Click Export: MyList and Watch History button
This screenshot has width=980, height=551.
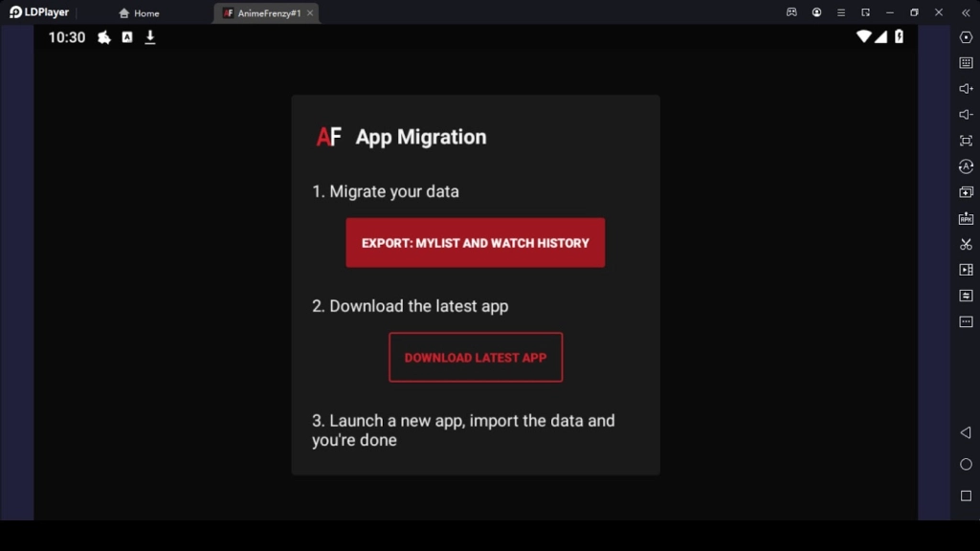tap(475, 242)
